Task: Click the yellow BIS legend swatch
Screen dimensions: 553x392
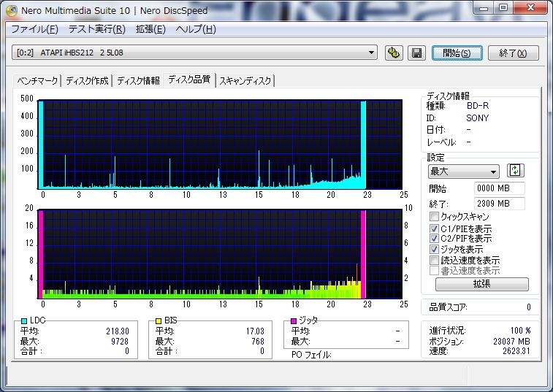Action: pyautogui.click(x=159, y=320)
